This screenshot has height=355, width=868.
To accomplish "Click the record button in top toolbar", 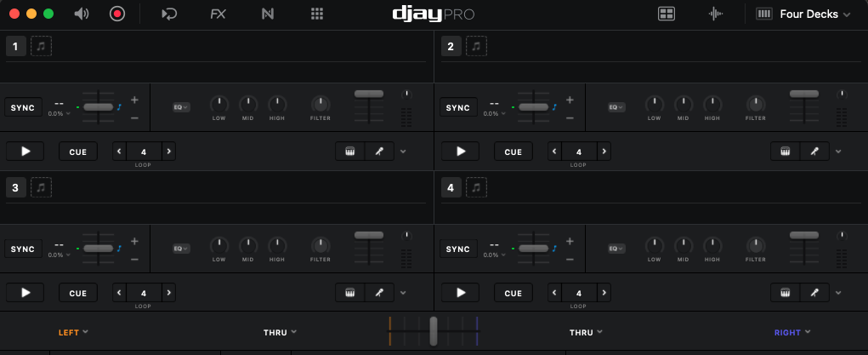I will (117, 14).
